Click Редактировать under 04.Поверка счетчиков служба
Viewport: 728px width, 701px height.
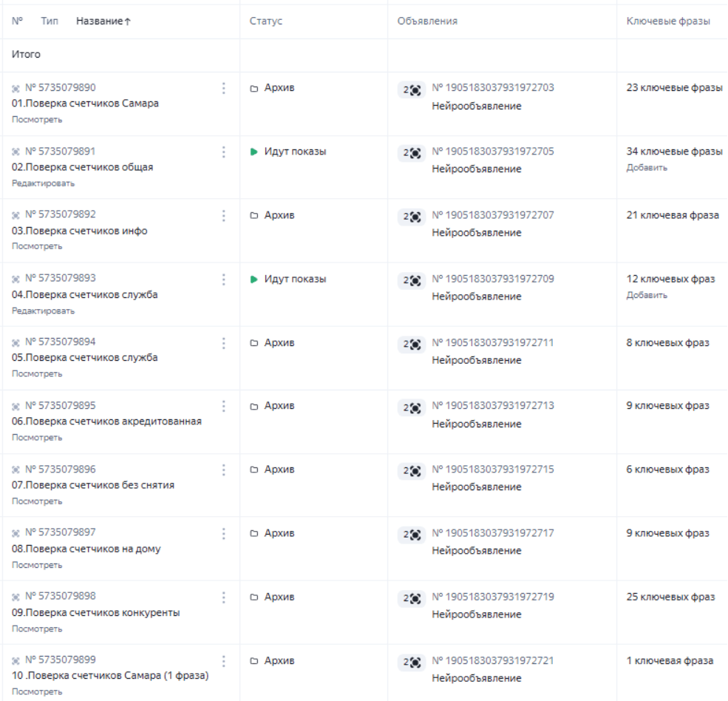coord(43,311)
